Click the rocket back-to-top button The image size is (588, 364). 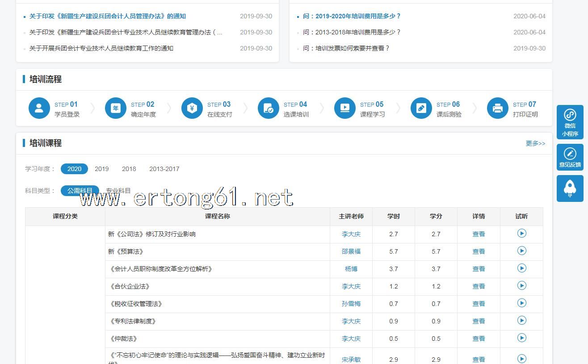coord(570,188)
